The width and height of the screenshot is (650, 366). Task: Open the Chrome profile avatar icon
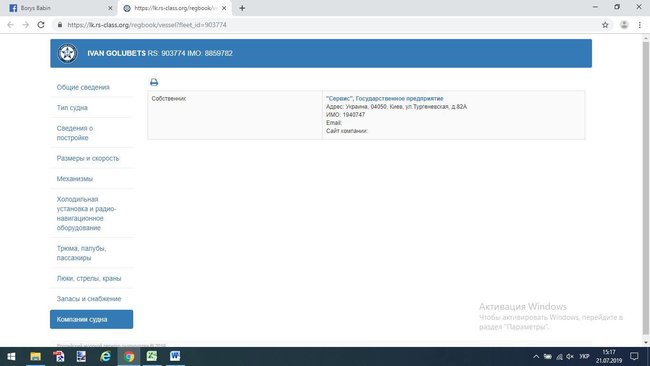[624, 25]
